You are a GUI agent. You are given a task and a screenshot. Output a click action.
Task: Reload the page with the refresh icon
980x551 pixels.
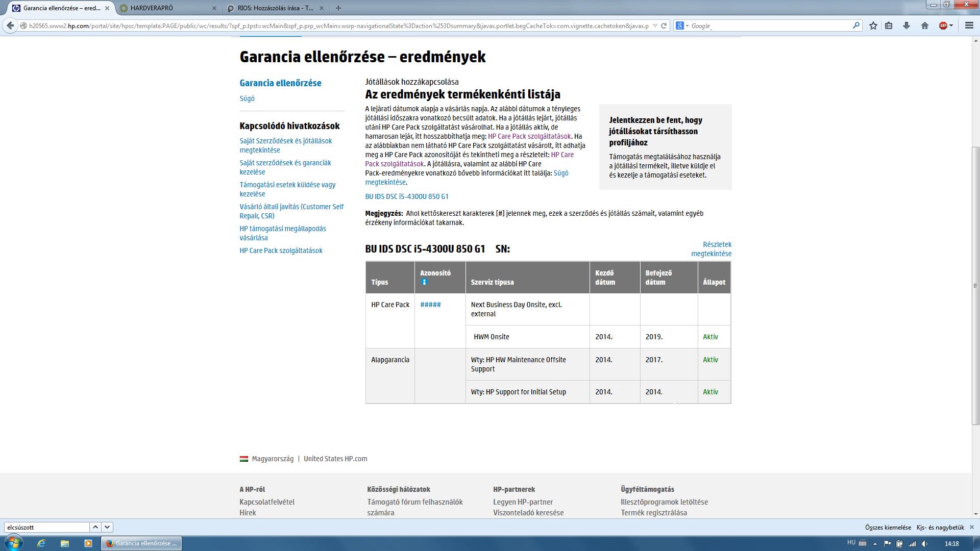(664, 26)
